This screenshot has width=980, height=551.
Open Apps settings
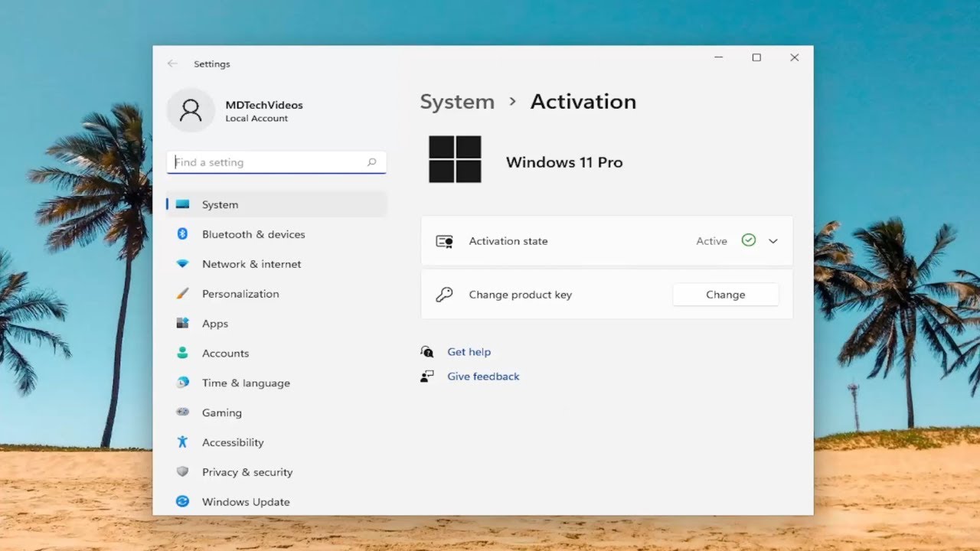pos(276,323)
